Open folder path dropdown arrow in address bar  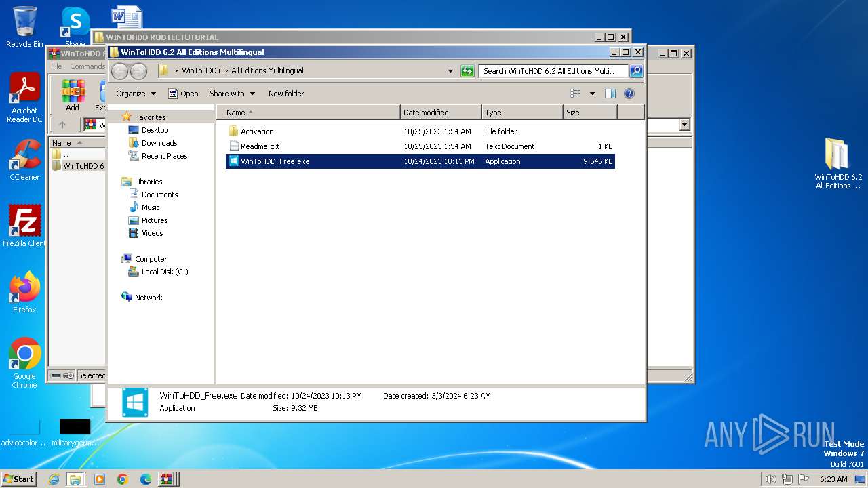click(176, 71)
